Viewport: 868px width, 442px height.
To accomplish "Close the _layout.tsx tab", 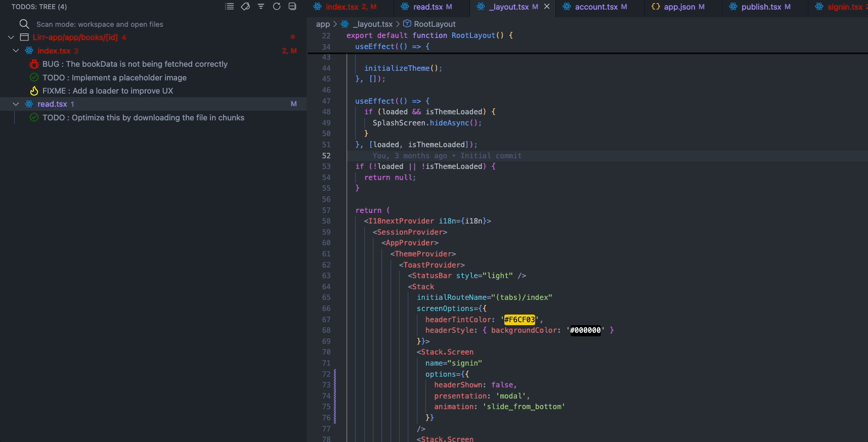I will 547,7.
